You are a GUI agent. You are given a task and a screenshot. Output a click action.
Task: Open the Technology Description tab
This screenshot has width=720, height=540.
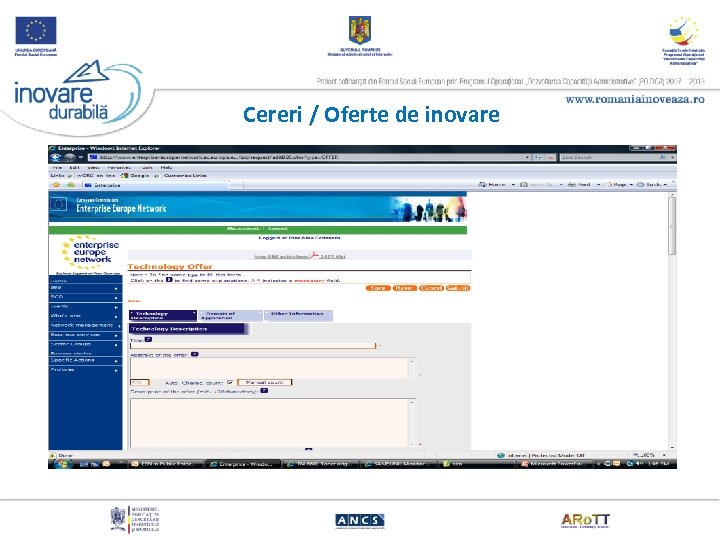(x=163, y=315)
